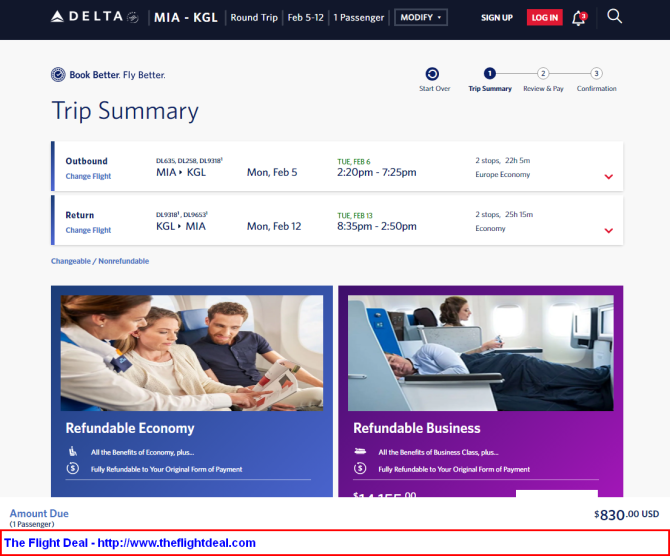The image size is (670, 556).
Task: Click the Book Better badge icon
Action: click(x=58, y=75)
